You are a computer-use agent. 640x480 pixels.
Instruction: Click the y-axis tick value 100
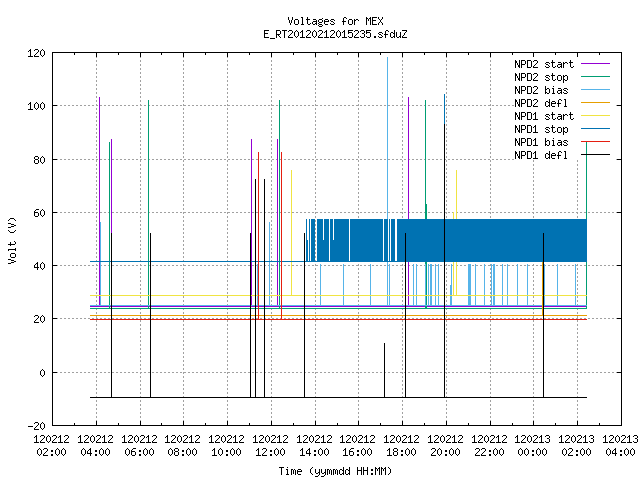point(36,106)
